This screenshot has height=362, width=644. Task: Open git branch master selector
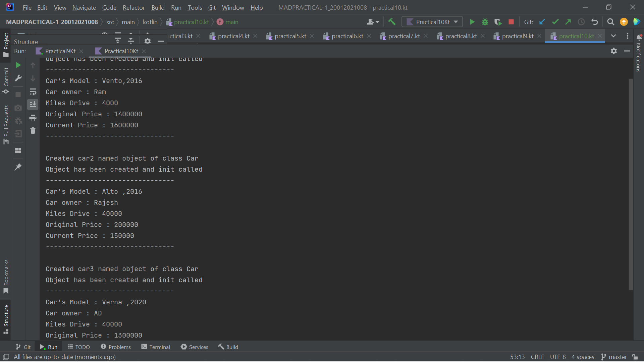tap(614, 357)
